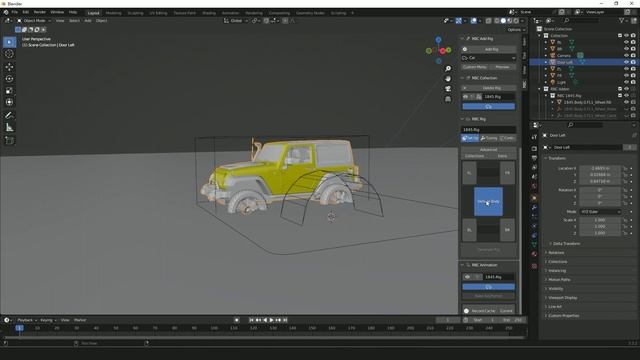Collapse the RBC Addon collection tree
The image size is (640, 360).
(x=540, y=89)
